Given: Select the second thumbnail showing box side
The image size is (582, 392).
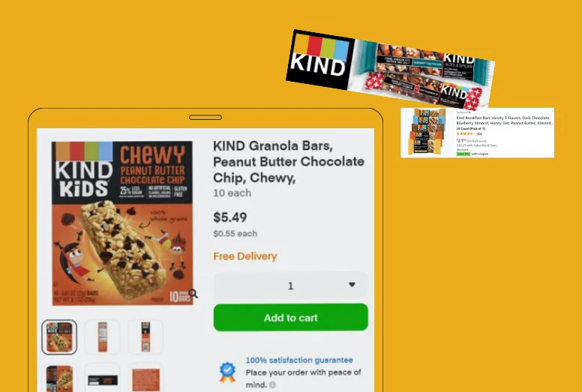Looking at the screenshot, I should pos(103,337).
